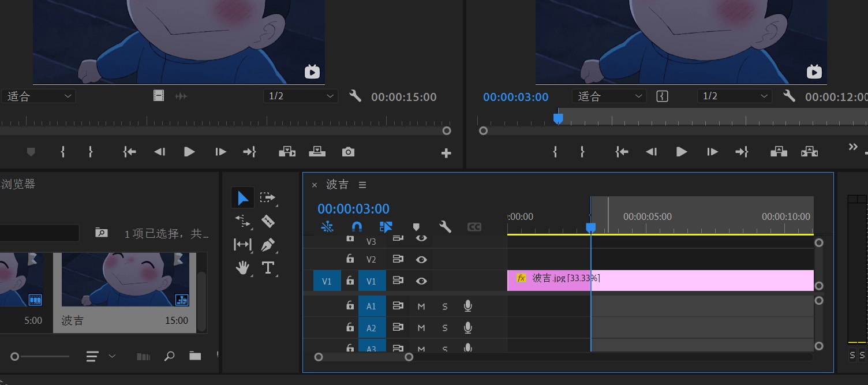
Task: Toggle V1 source patching button
Action: pos(327,281)
